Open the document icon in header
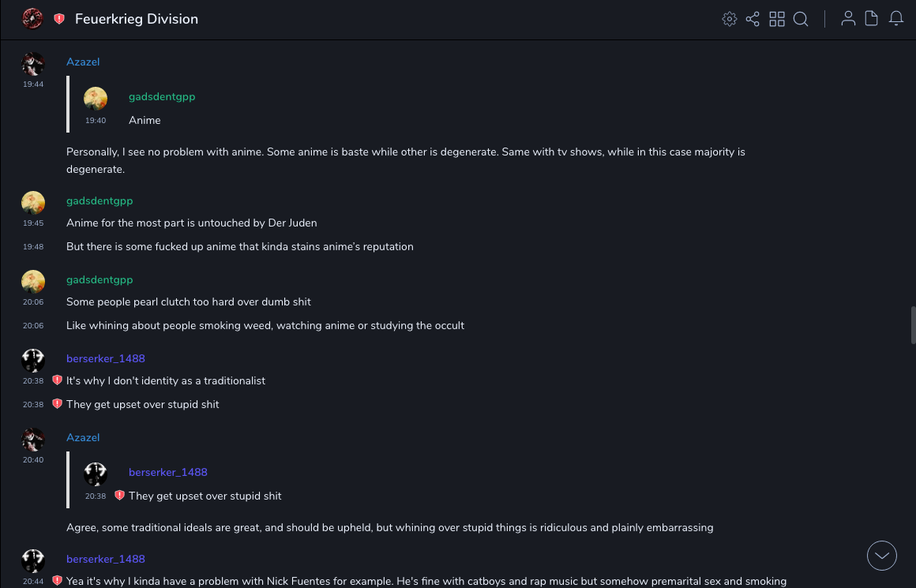The width and height of the screenshot is (916, 588). [x=872, y=19]
